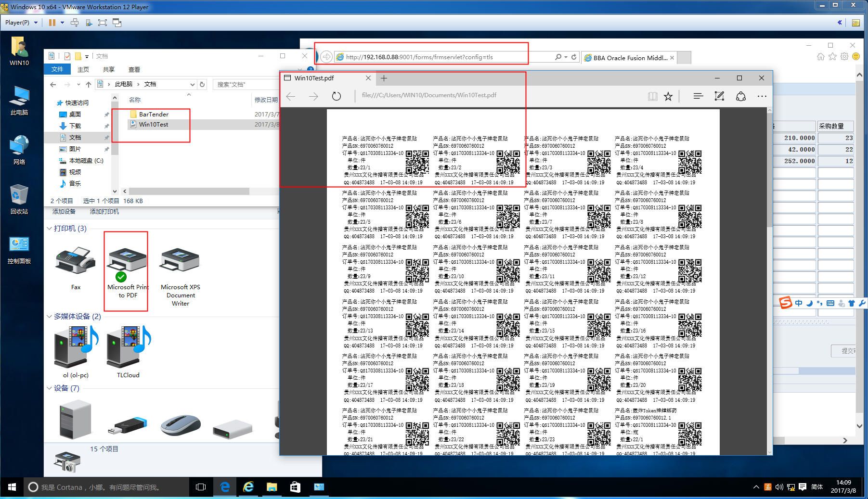
Task: Open the Action Center notifications icon
Action: [x=802, y=487]
